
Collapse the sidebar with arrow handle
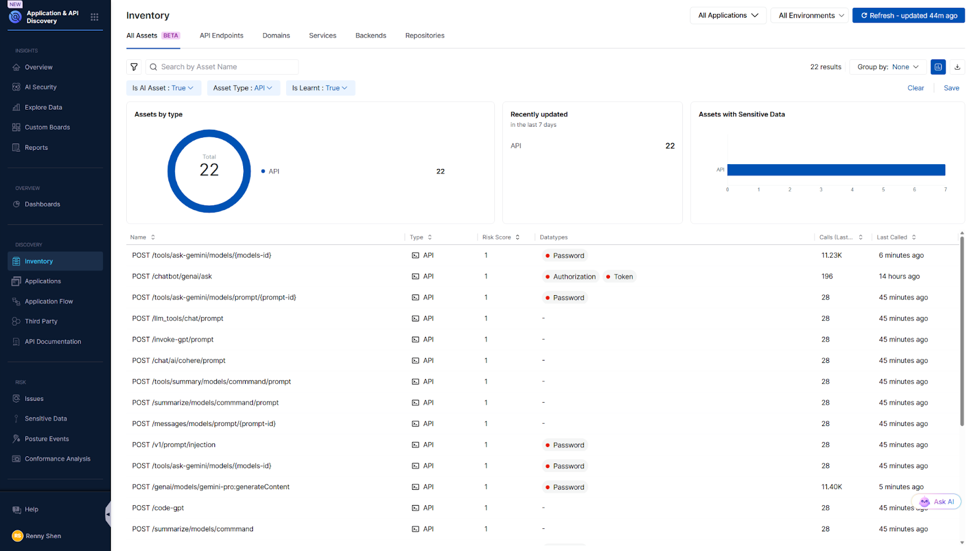tap(108, 514)
